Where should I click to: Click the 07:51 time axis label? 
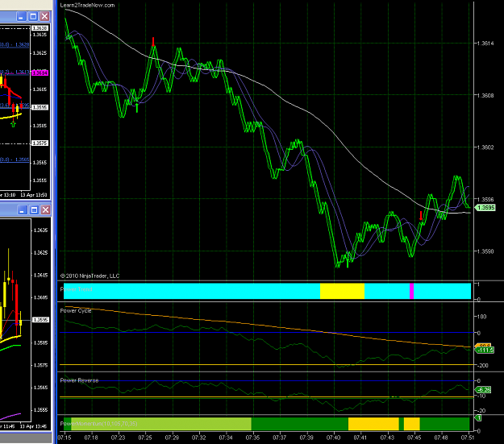coord(468,438)
